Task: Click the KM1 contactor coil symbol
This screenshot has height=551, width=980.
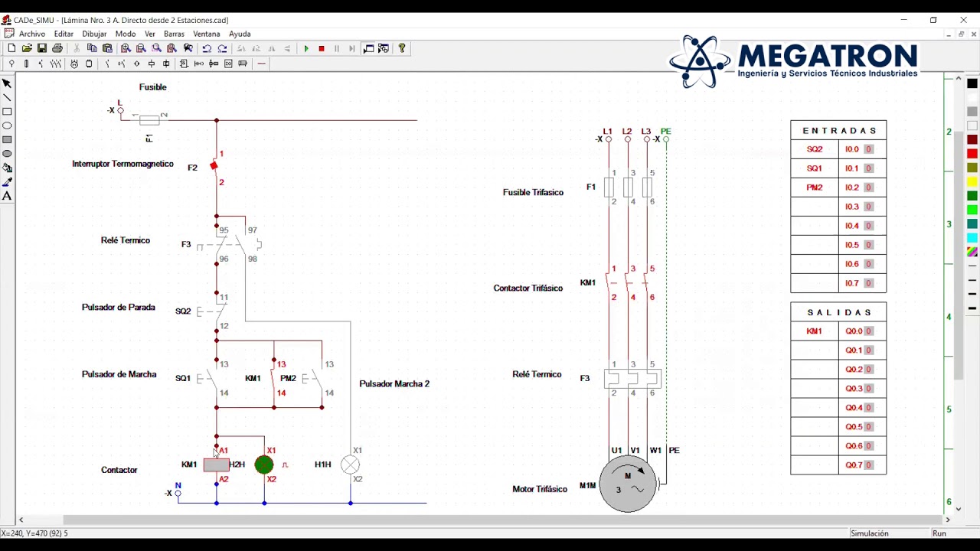Action: pos(216,465)
